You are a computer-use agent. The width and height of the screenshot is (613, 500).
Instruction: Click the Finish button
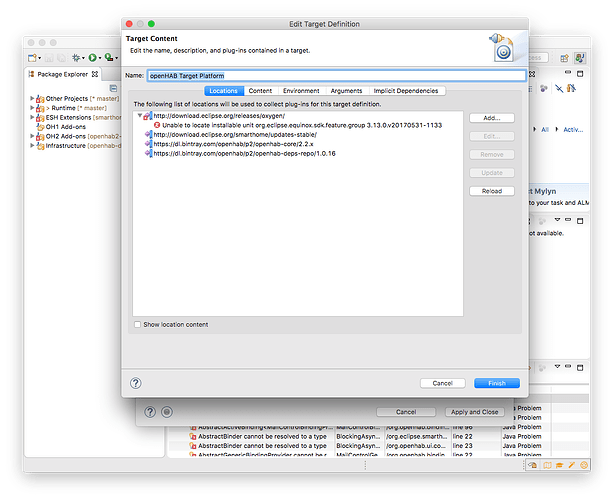(x=497, y=383)
